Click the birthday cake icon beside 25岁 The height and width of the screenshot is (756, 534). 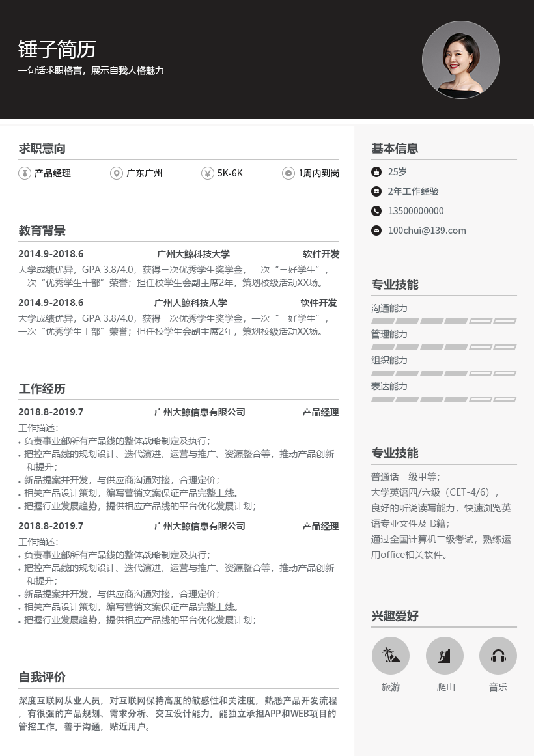376,172
